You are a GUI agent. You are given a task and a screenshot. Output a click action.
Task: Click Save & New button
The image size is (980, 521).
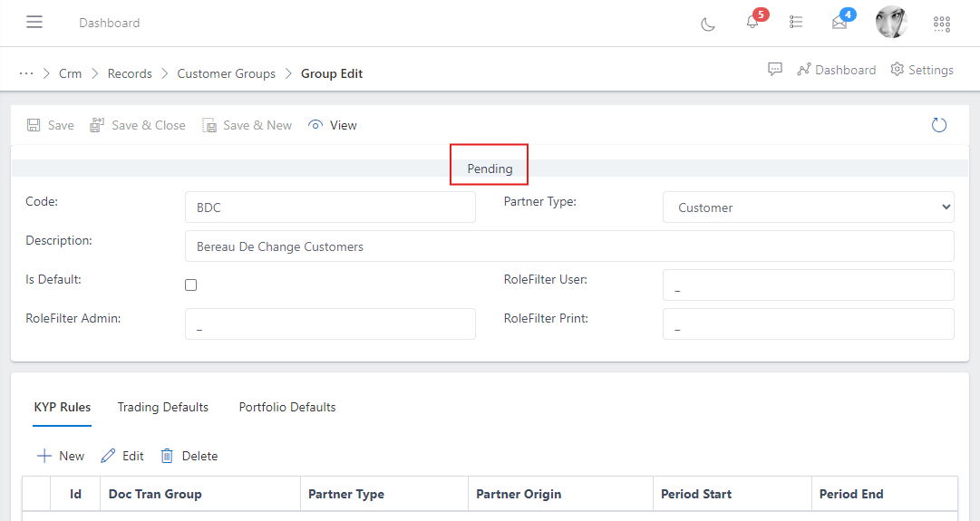click(x=247, y=125)
